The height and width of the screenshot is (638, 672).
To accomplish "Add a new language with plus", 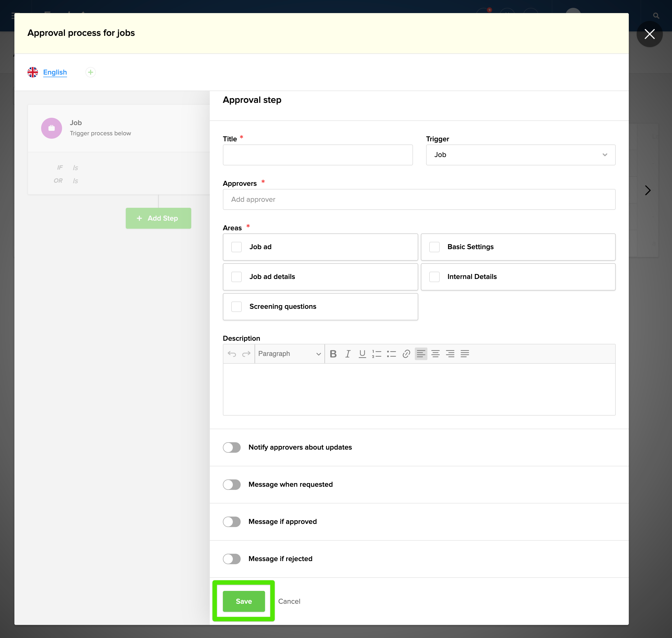I will [x=91, y=72].
